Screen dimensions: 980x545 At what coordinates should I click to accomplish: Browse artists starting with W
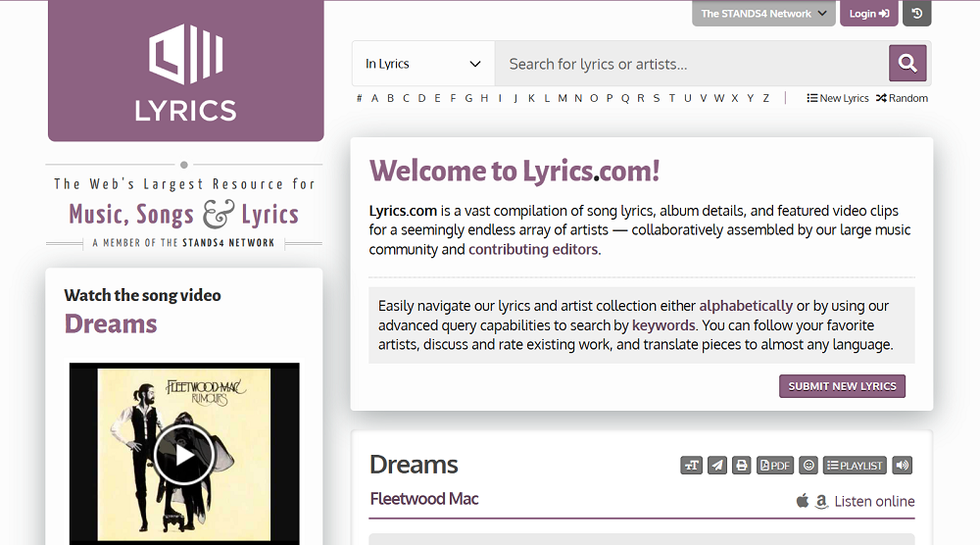tap(719, 98)
